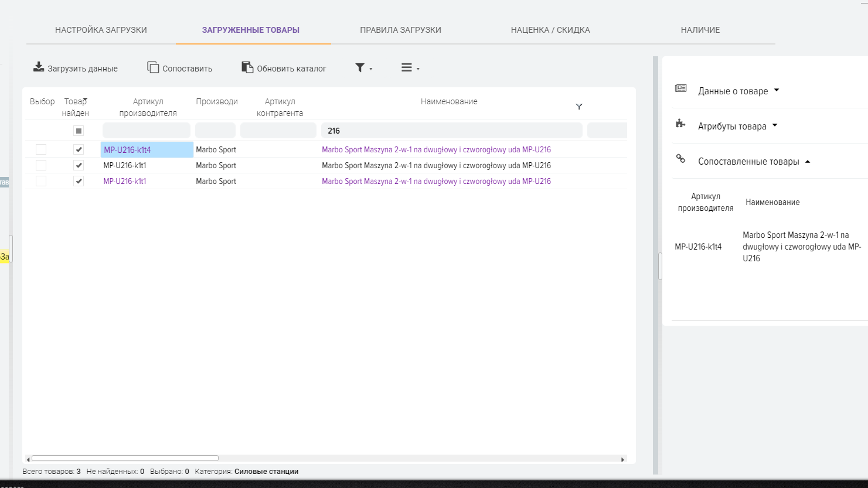Click Marbo Sport in the MP-U216-k1t4 row

coord(216,149)
